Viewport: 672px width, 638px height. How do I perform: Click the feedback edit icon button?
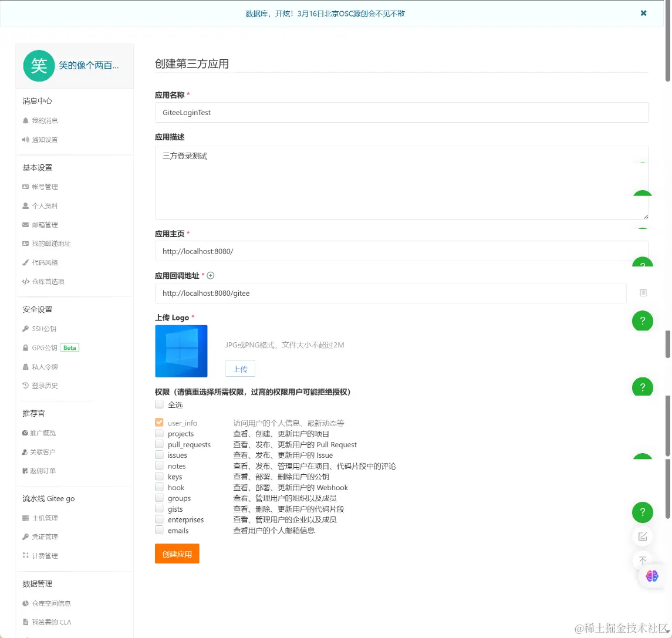643,536
